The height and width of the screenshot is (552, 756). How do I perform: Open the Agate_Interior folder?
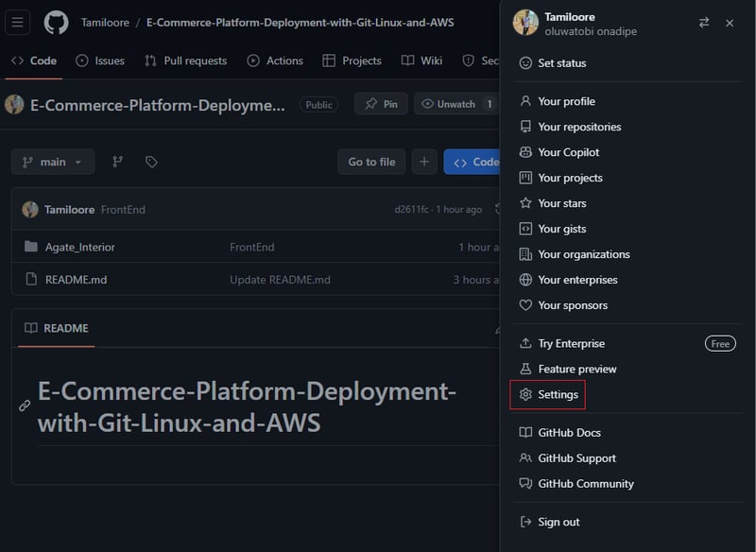pyautogui.click(x=80, y=247)
